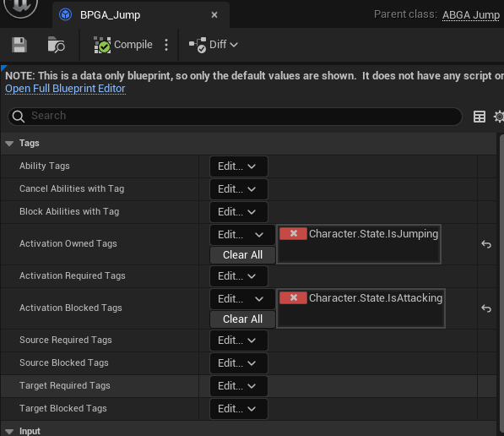Open the compile options three-dot menu
This screenshot has height=436, width=504.
click(x=166, y=45)
